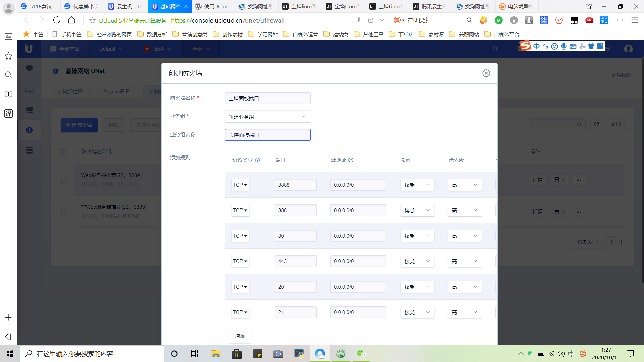The image size is (644, 362).
Task: Expand the 香港 region selector
Action: [158, 49]
